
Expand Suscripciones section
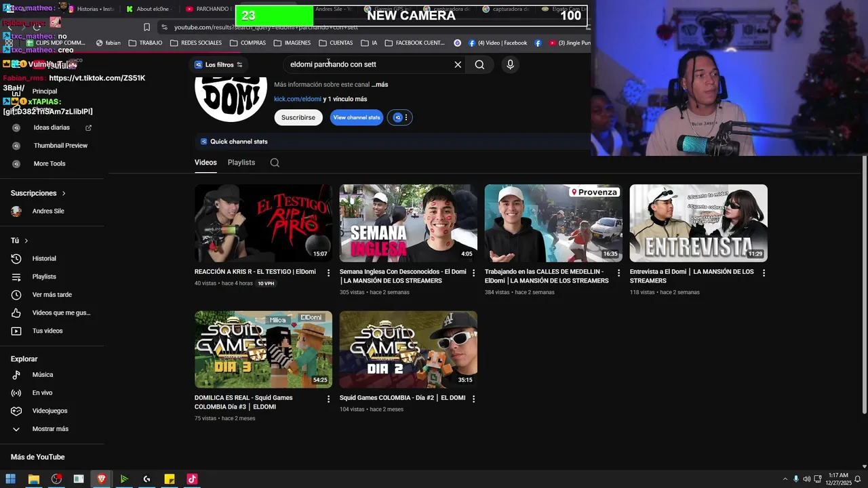[x=38, y=193]
